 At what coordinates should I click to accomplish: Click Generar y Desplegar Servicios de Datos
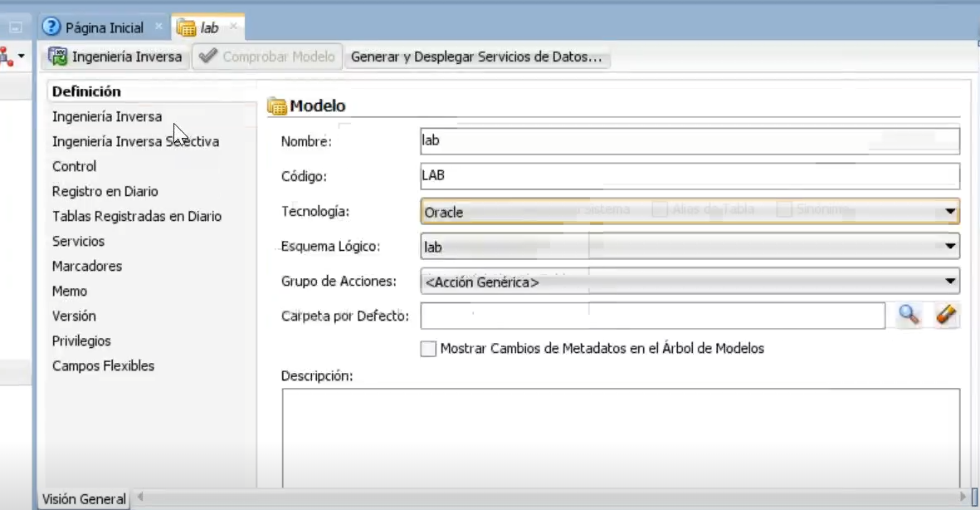[x=477, y=56]
